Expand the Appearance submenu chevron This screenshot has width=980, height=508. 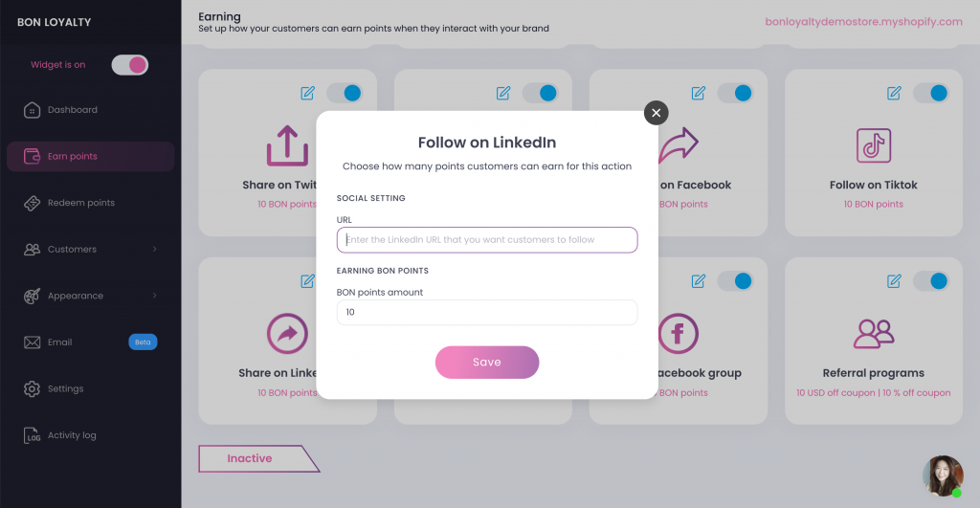[154, 296]
